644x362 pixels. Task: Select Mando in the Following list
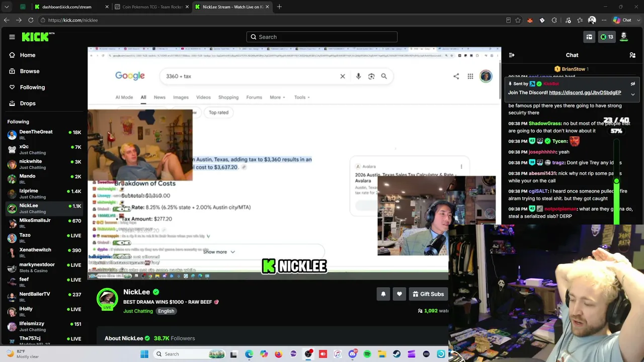click(x=44, y=178)
